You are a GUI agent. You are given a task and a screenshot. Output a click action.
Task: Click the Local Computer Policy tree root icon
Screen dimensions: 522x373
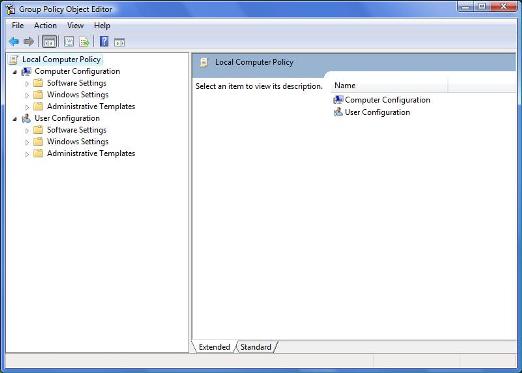click(x=14, y=60)
